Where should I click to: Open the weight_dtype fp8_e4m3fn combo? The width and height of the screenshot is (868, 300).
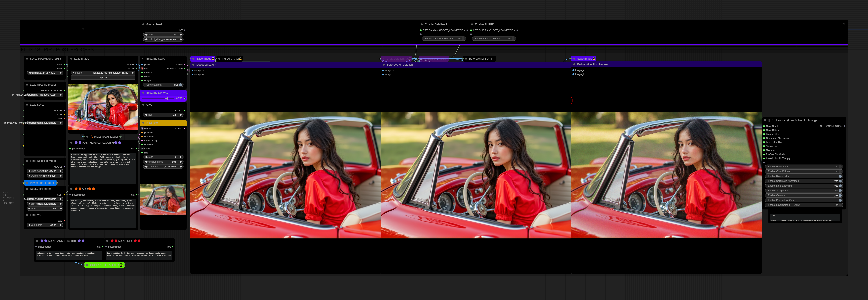(x=45, y=176)
